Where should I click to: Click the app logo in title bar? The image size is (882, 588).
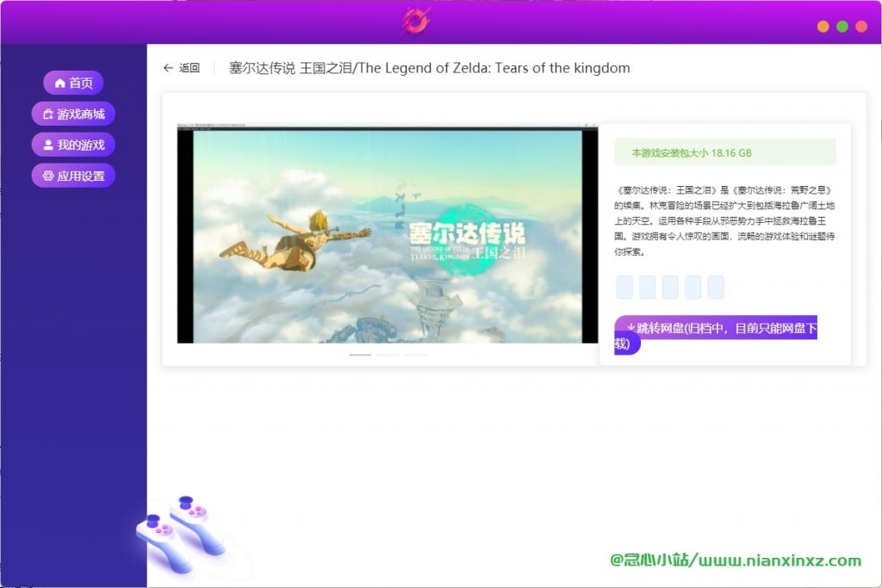pos(416,22)
